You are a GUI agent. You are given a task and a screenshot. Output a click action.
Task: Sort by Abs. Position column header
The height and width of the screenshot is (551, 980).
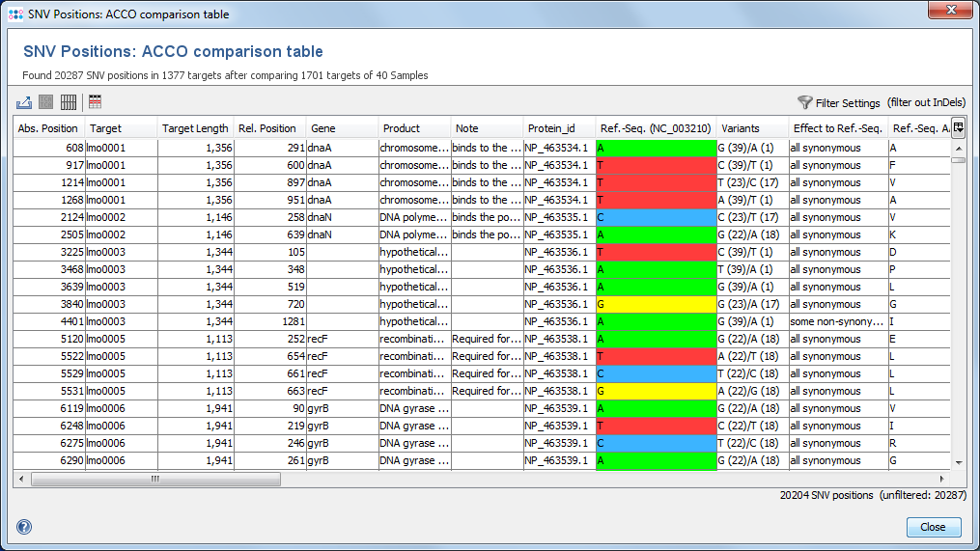(48, 128)
